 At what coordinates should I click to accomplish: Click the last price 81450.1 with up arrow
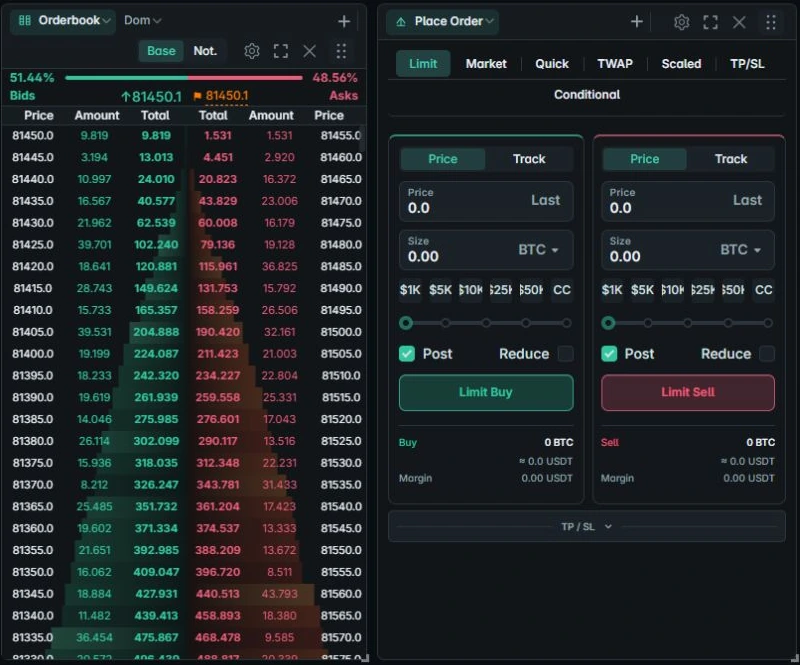(x=152, y=96)
